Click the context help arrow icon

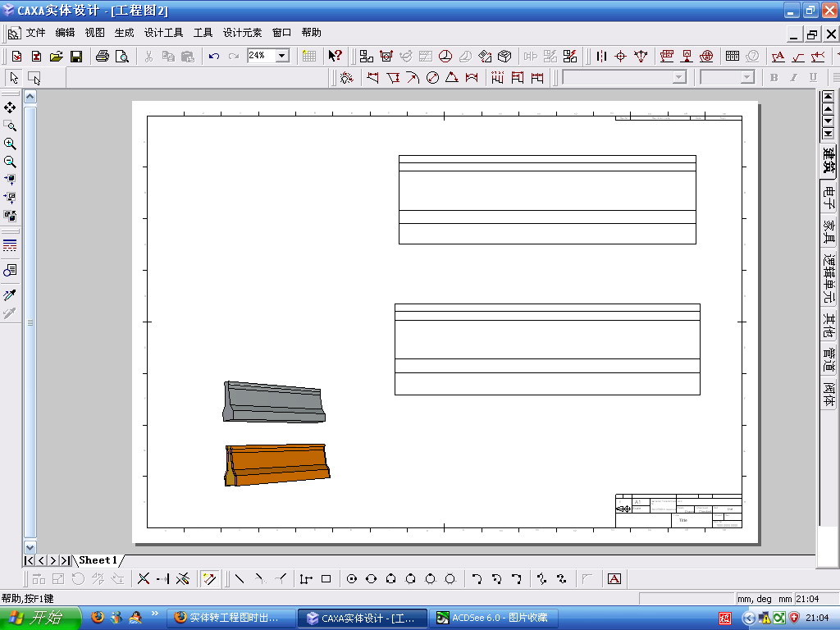click(x=336, y=56)
